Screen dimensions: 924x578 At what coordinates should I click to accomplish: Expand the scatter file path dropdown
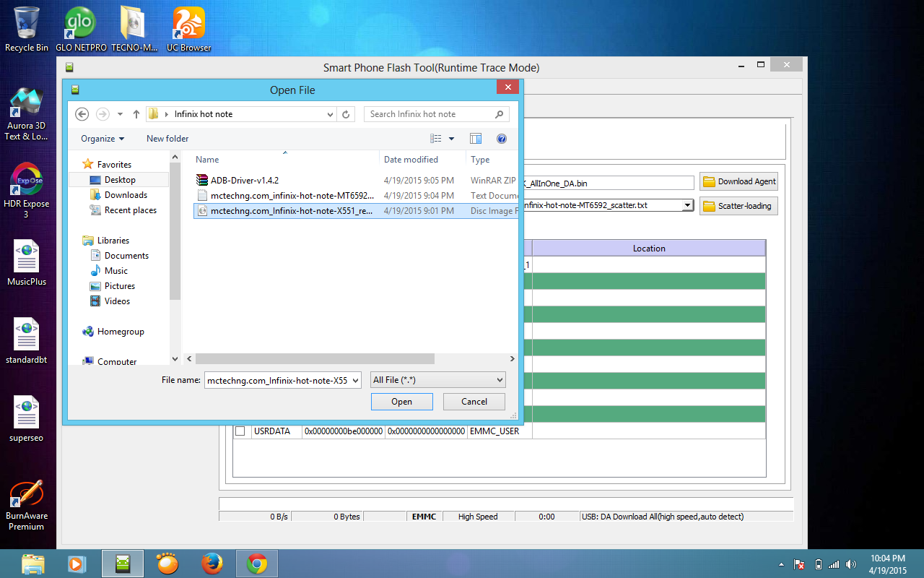[687, 205]
